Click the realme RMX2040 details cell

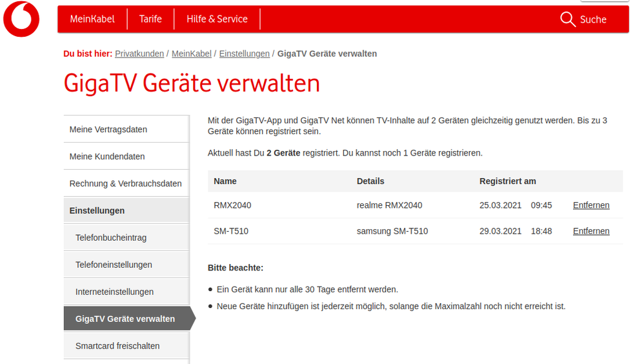389,205
